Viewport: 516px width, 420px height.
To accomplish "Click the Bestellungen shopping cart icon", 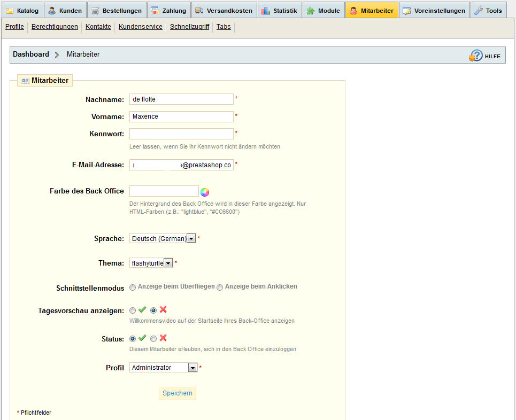I will click(95, 11).
